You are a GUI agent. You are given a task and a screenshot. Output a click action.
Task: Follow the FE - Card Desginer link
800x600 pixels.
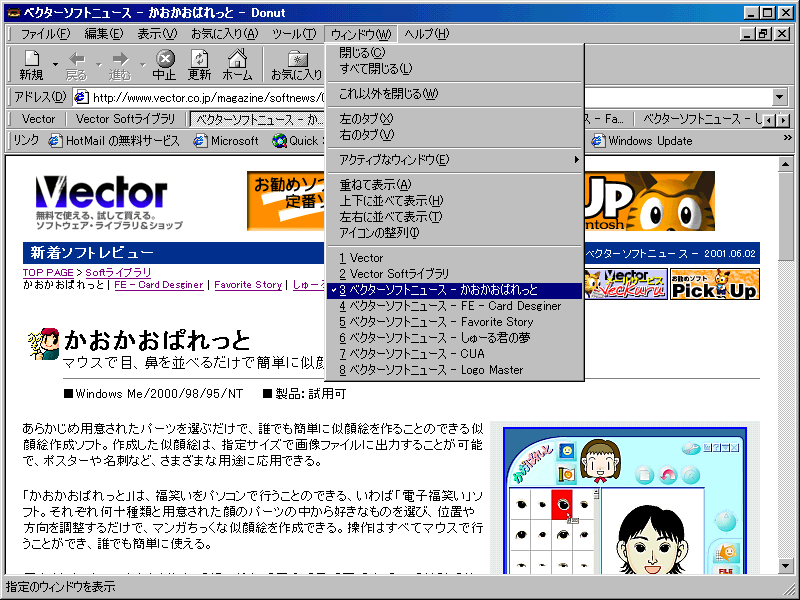pos(159,285)
